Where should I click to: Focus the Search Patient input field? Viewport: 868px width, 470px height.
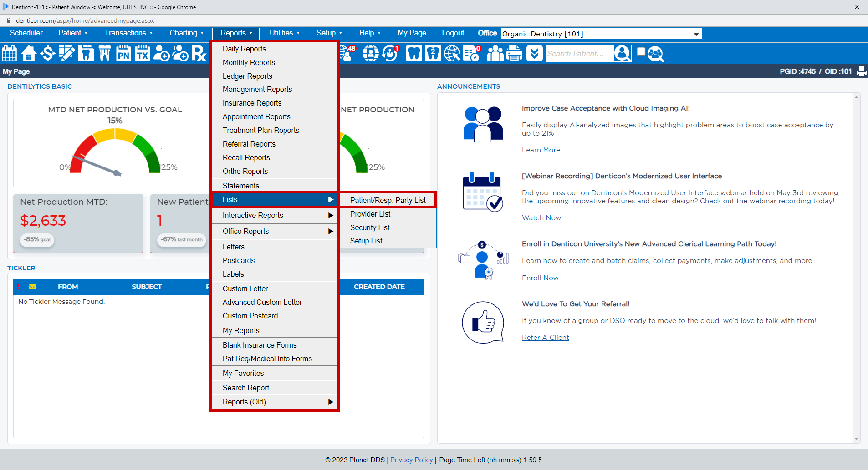[x=579, y=54]
